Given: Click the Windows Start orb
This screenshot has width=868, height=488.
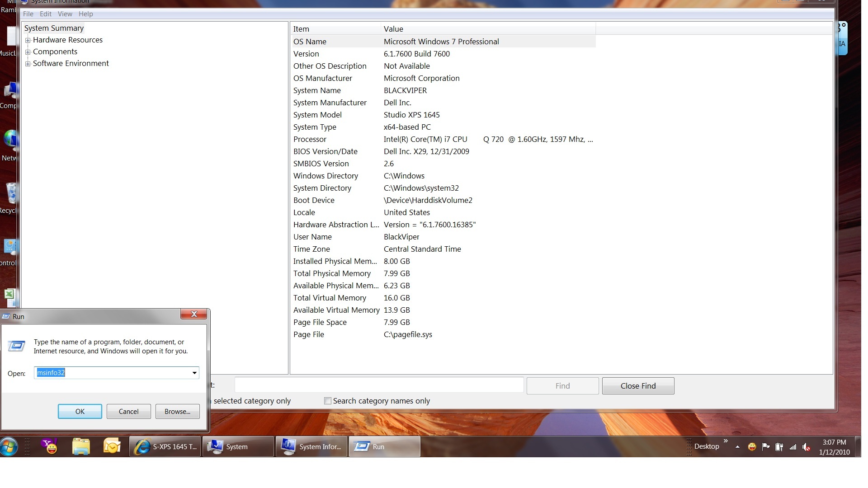Looking at the screenshot, I should pyautogui.click(x=9, y=446).
